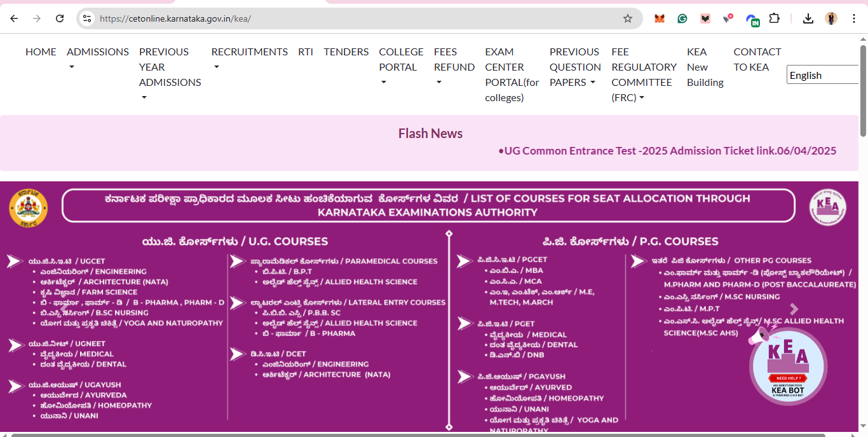The image size is (868, 437).
Task: Click the DCET heading
Action: [x=278, y=354]
